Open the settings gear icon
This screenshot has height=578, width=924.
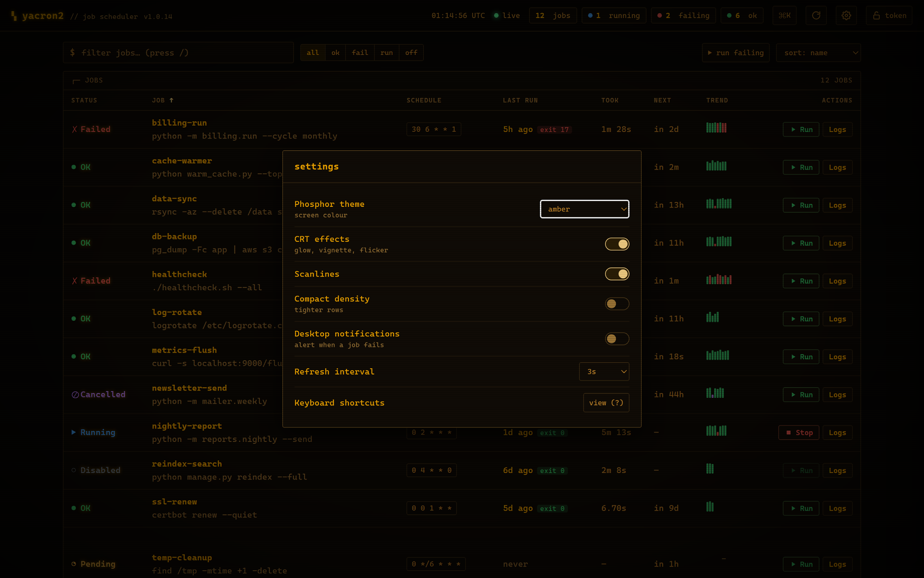tap(846, 16)
